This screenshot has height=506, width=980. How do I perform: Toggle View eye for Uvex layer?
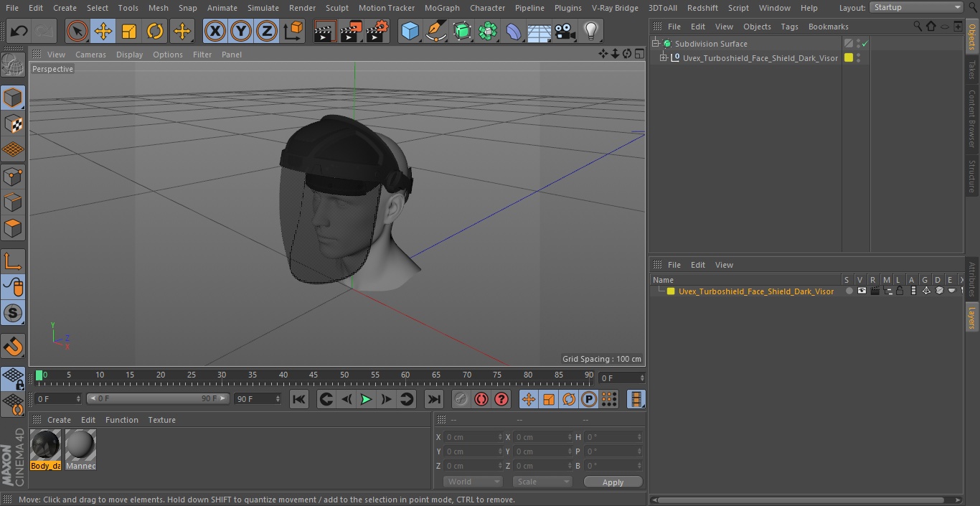pos(862,291)
